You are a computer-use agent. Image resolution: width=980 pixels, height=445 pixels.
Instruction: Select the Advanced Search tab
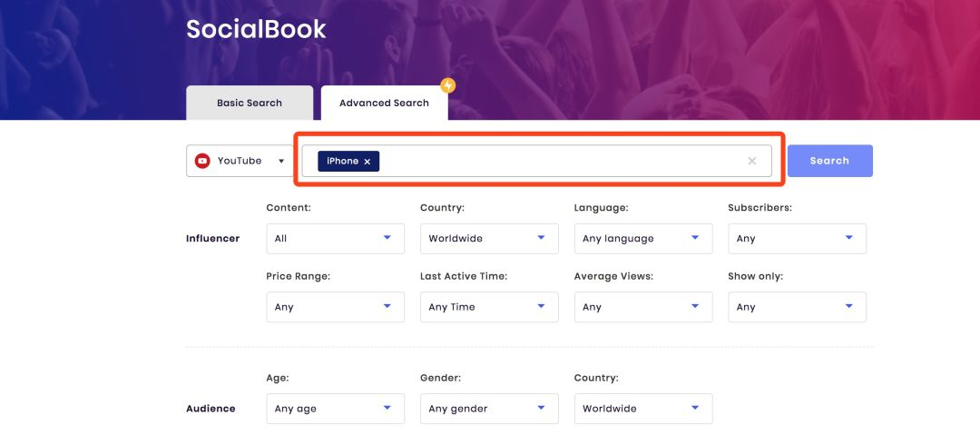pyautogui.click(x=385, y=103)
